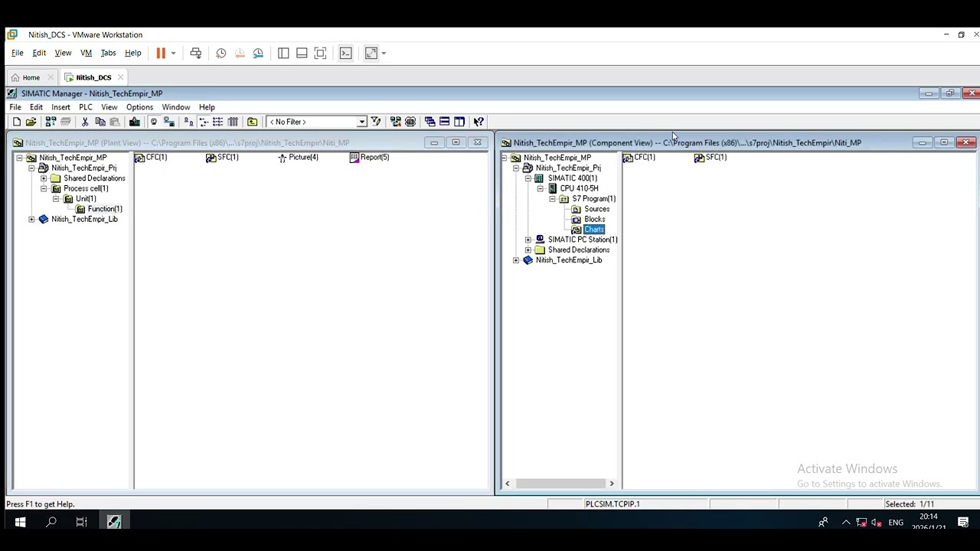
Task: Open the Window menu
Action: click(175, 107)
